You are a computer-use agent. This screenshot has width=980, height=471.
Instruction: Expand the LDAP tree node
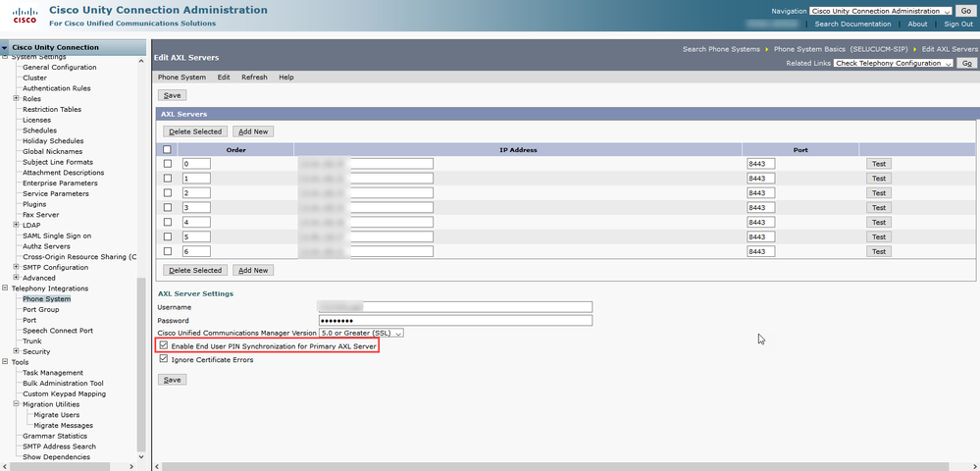click(x=16, y=225)
